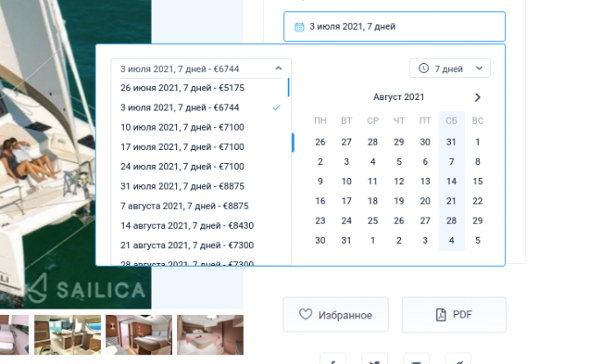Add yacht to Избранное
The image size is (614, 364).
[336, 315]
